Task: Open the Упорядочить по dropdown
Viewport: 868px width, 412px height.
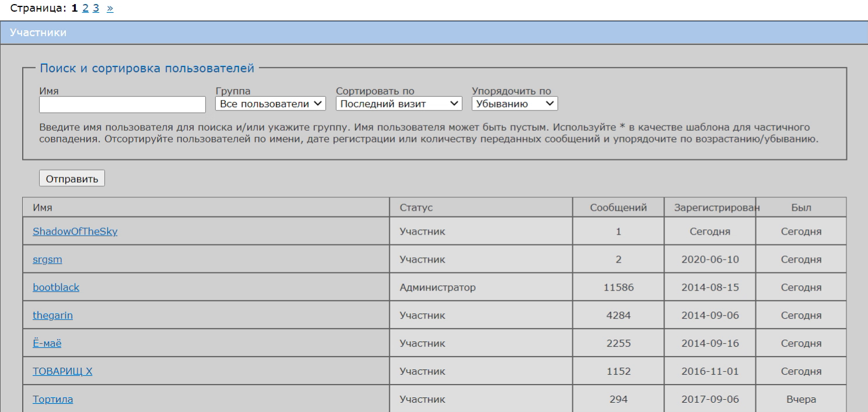Action: (x=515, y=104)
